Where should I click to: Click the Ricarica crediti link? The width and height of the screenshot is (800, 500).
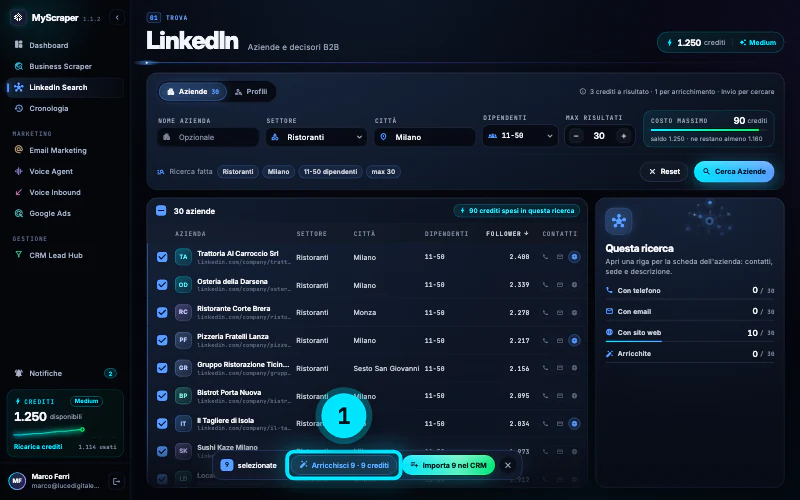[x=38, y=446]
